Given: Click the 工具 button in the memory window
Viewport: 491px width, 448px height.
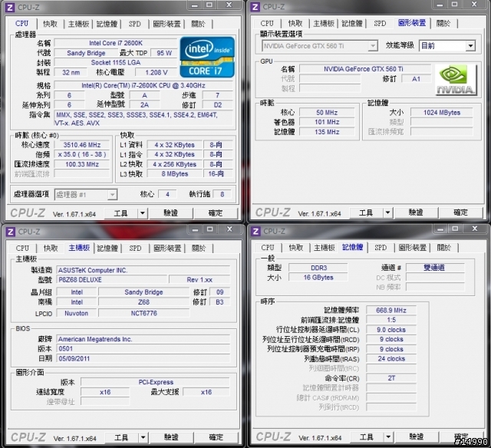Looking at the screenshot, I should [367, 436].
